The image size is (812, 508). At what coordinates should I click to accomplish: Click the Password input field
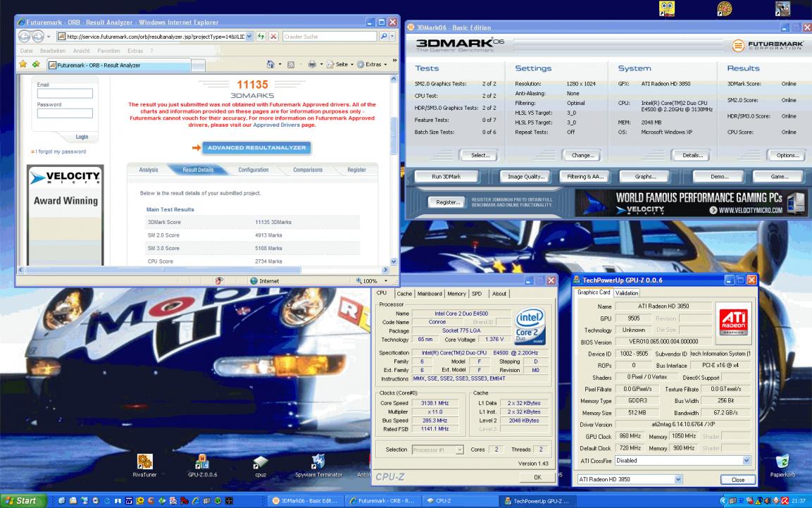click(x=65, y=113)
